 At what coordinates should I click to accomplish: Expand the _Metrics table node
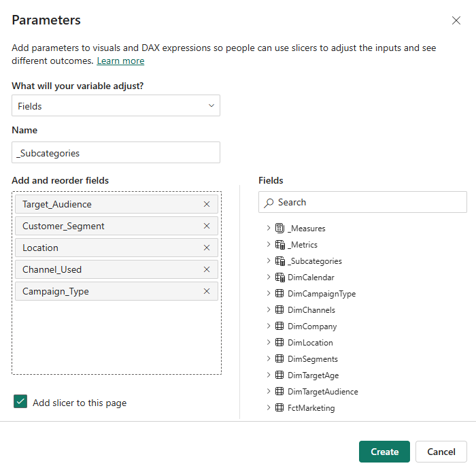coord(269,245)
